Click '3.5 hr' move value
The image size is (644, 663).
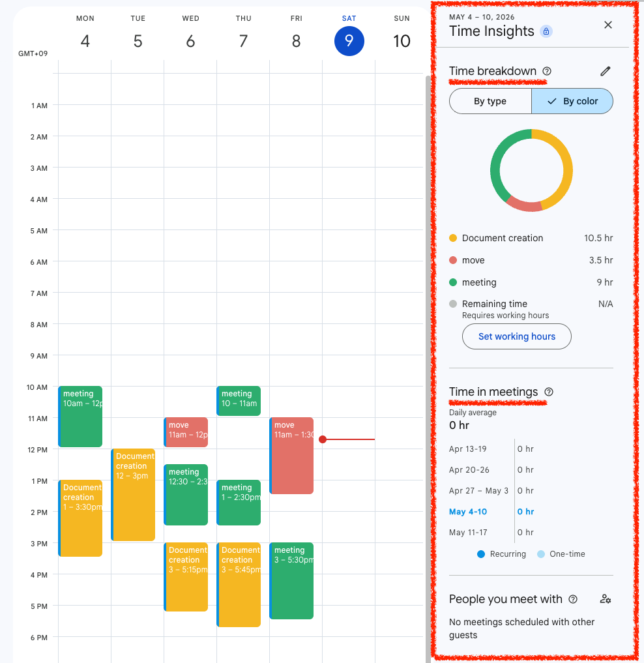[x=601, y=260]
